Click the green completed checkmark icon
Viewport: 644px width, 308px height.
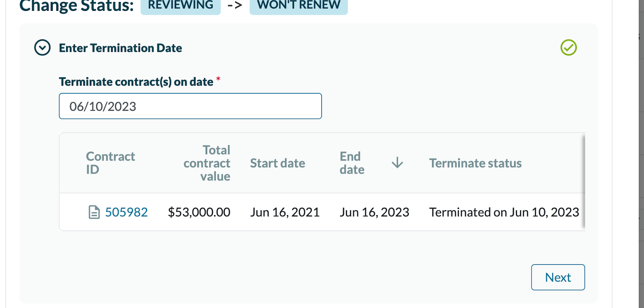point(568,47)
